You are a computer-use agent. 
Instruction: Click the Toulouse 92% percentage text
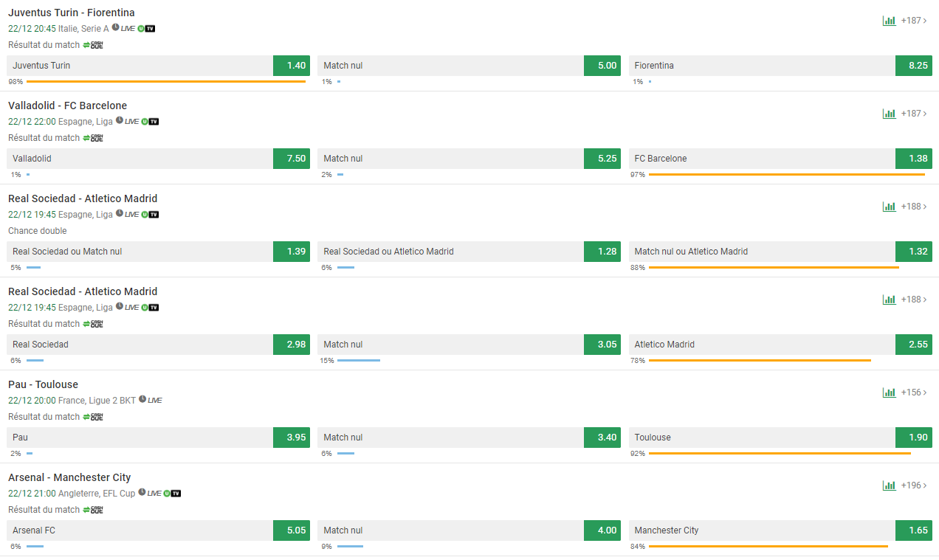tap(638, 454)
